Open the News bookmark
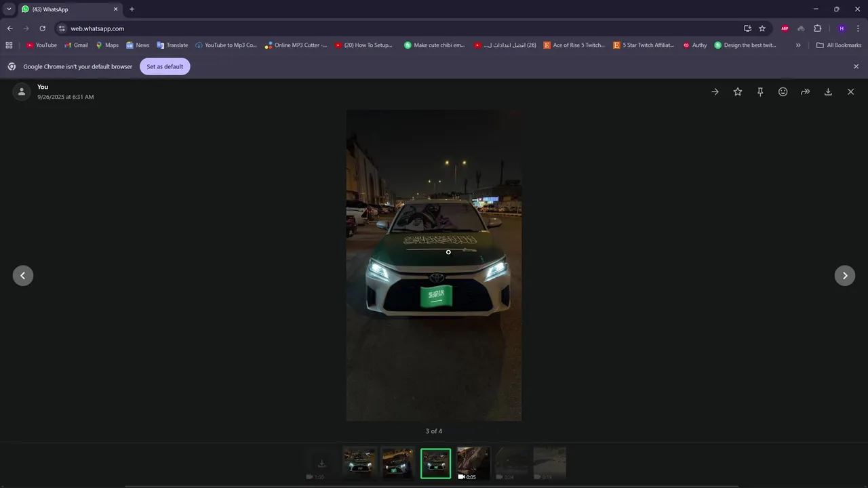The image size is (868, 488). click(138, 45)
